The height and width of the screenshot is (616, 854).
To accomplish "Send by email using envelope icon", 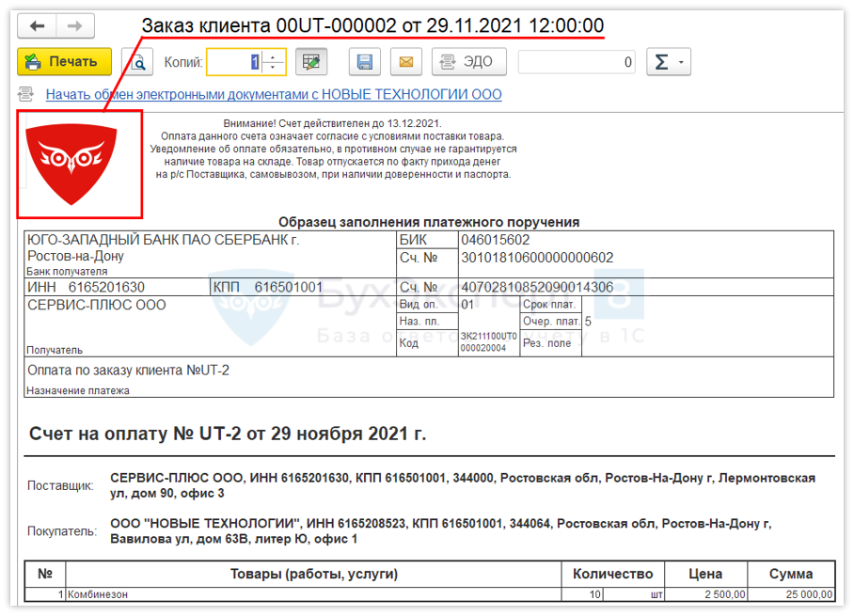I will pos(406,61).
